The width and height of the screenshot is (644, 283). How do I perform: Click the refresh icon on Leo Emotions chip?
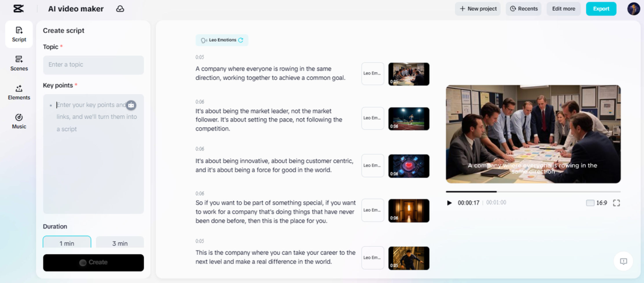click(x=241, y=40)
